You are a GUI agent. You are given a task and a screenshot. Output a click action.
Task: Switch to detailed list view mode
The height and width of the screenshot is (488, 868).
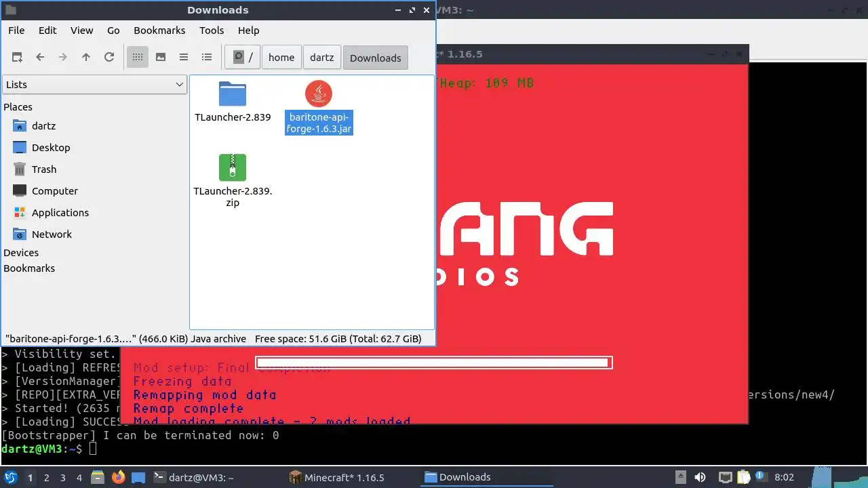click(x=207, y=58)
